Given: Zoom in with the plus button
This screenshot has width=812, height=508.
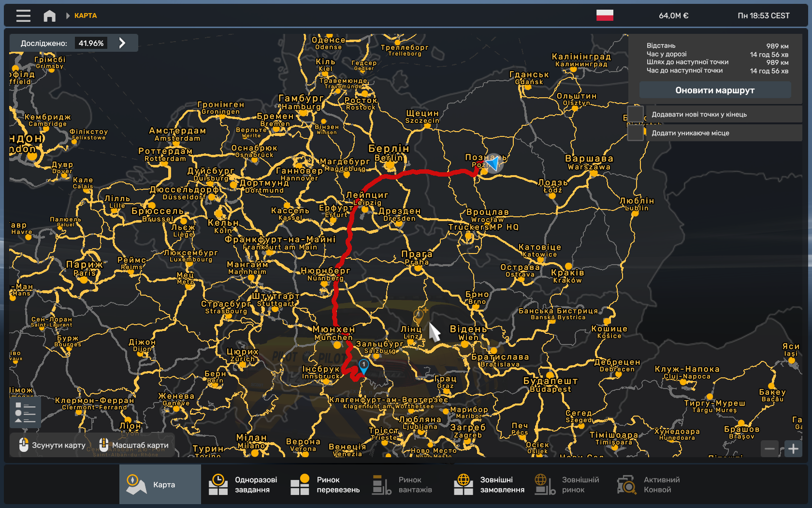Looking at the screenshot, I should [x=793, y=449].
